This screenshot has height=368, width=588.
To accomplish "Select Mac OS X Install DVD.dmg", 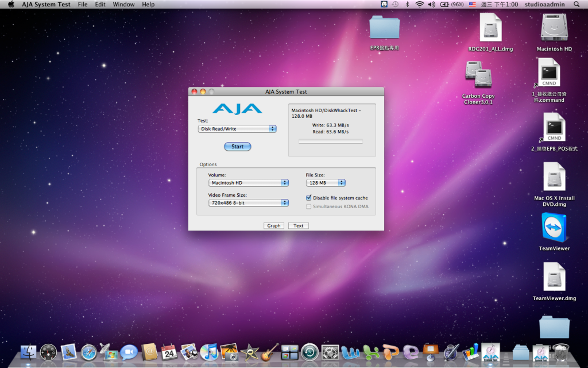I will coord(554,177).
